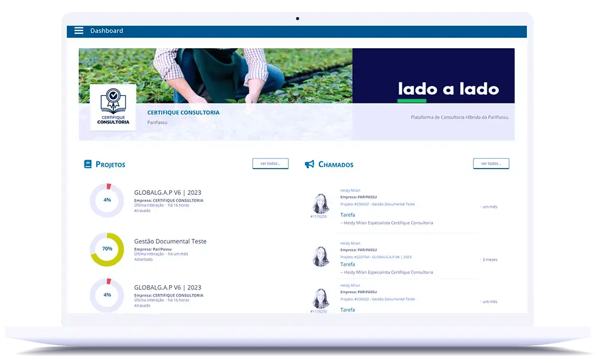Open the GLOBALG.A.P V6 | 2023 project
This screenshot has width=596, height=364.
pyautogui.click(x=168, y=192)
